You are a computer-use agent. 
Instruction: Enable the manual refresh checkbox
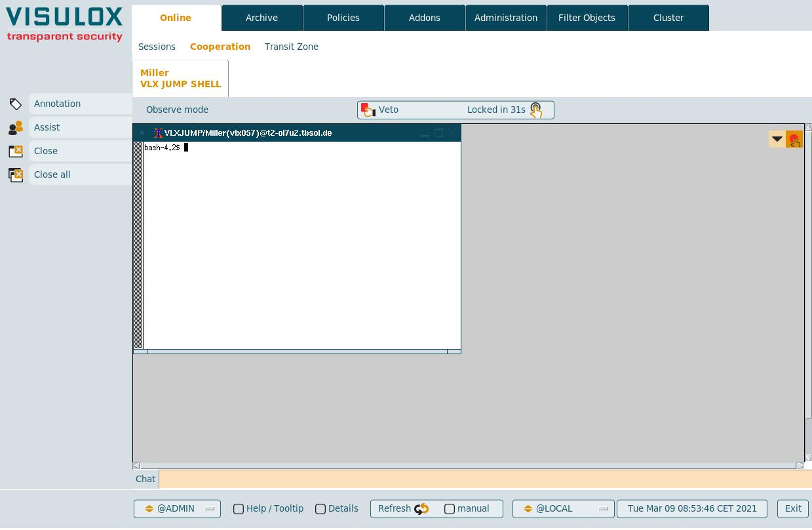[450, 509]
